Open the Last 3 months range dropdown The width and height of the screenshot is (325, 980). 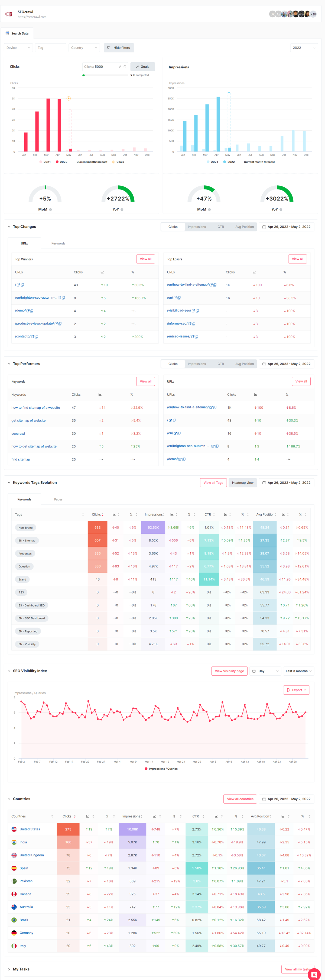298,671
